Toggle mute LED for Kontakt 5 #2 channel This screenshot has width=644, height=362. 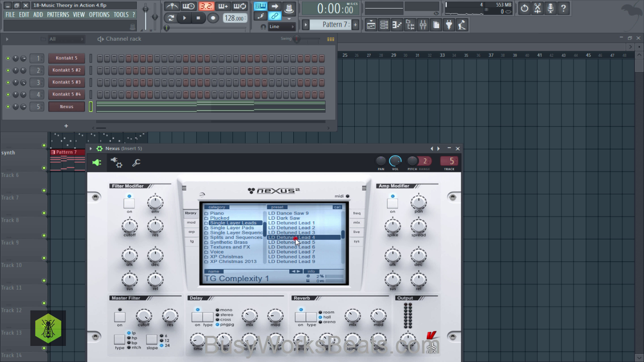pos(8,70)
